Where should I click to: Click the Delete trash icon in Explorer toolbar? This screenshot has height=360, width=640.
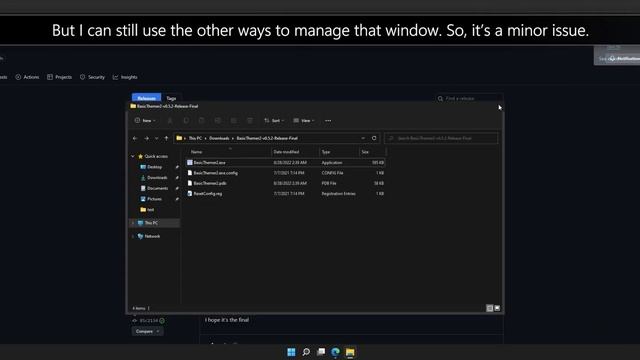coord(250,120)
